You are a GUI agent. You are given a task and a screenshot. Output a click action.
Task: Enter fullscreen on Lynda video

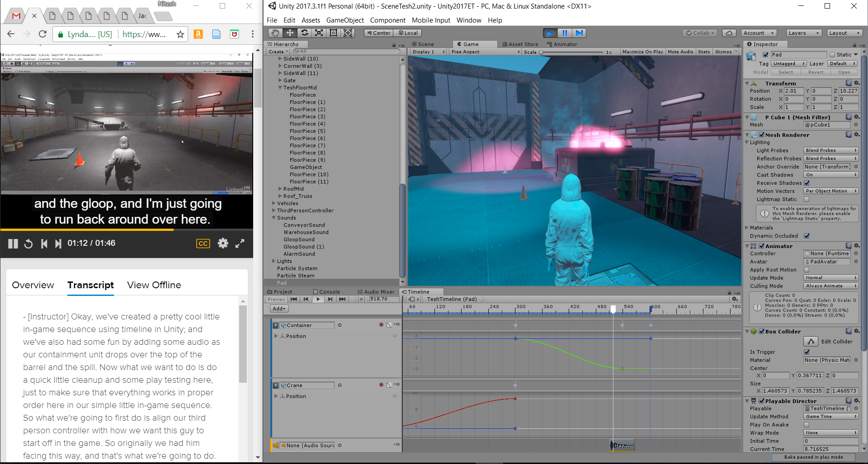[240, 243]
